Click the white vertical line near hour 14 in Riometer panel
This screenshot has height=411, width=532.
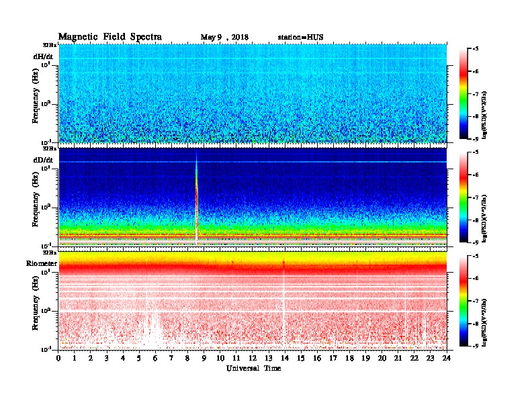coord(283,305)
